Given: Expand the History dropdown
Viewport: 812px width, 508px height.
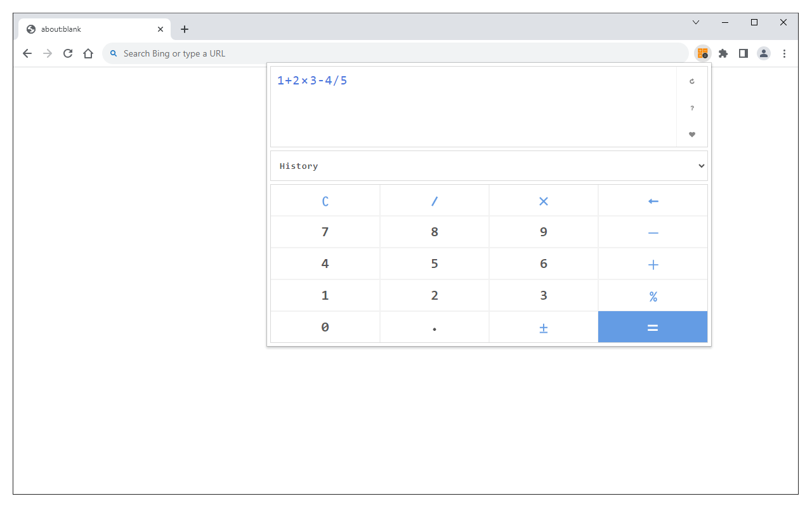Looking at the screenshot, I should pyautogui.click(x=489, y=166).
